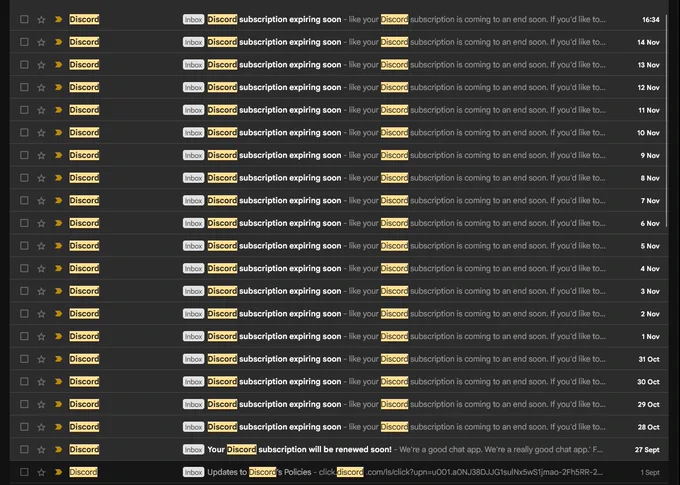
Task: Star the Discord email dated 13 Nov
Action: point(41,65)
